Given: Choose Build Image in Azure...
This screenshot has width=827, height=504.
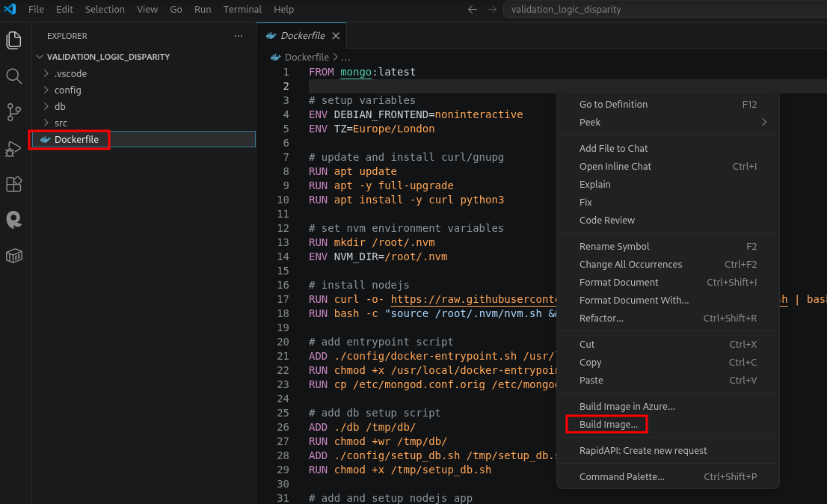Looking at the screenshot, I should coord(668,407).
